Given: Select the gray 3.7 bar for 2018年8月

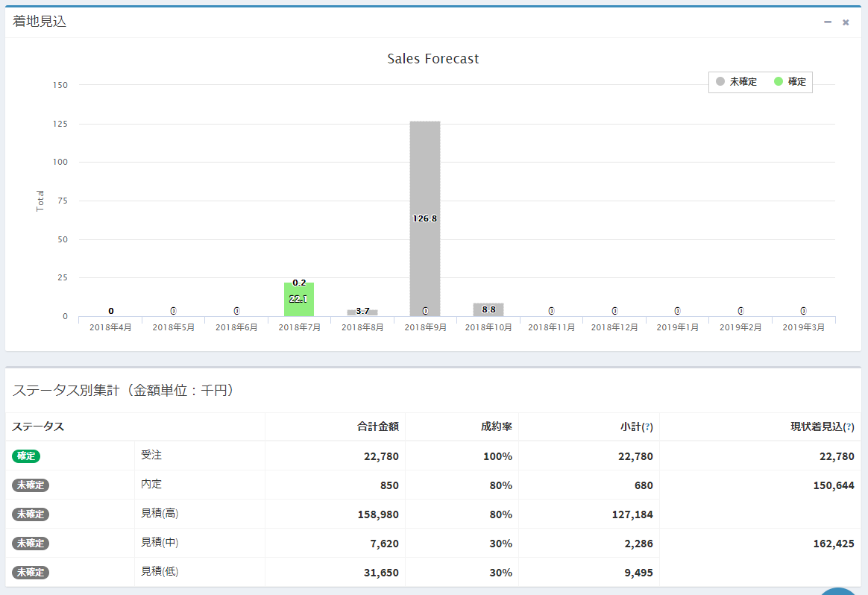Looking at the screenshot, I should (x=362, y=312).
